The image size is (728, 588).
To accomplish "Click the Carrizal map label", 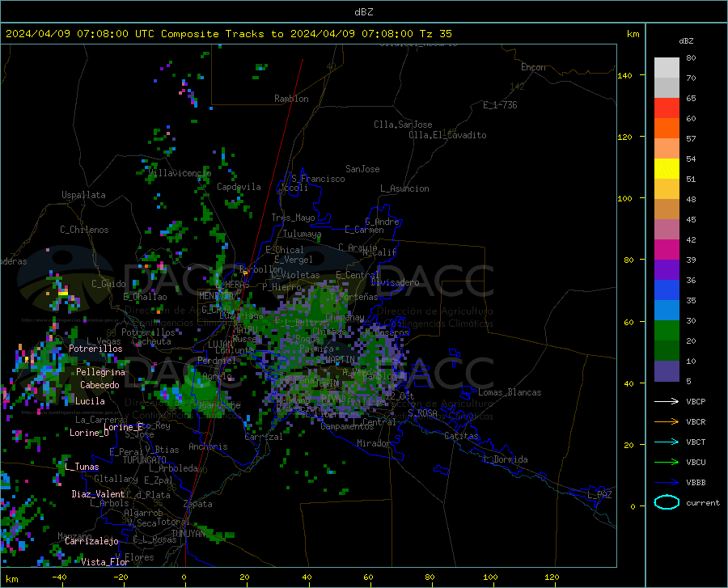I will point(263,437).
